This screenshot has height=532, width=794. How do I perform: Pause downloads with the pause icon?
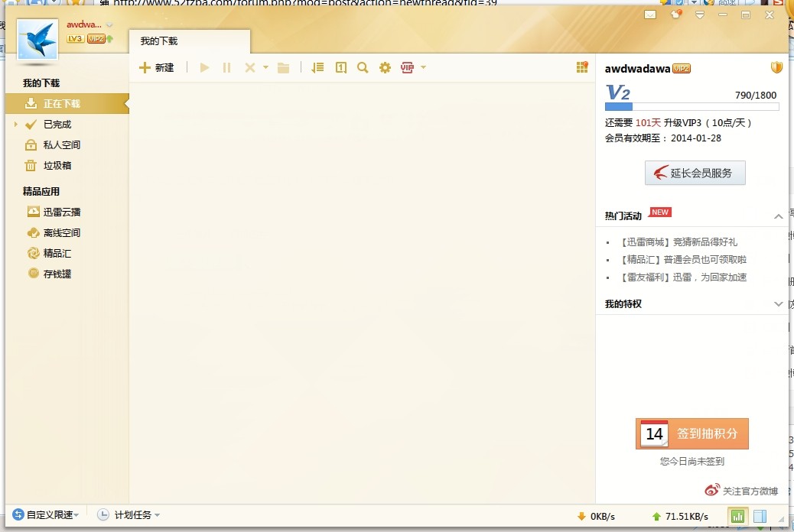tap(227, 68)
